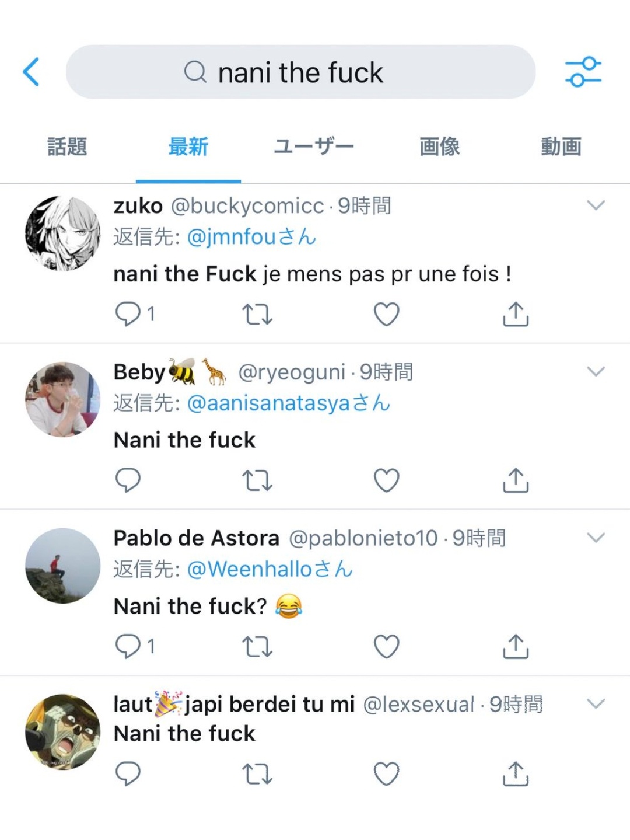Switch to the 画像 tab
The width and height of the screenshot is (630, 840).
pos(439,147)
